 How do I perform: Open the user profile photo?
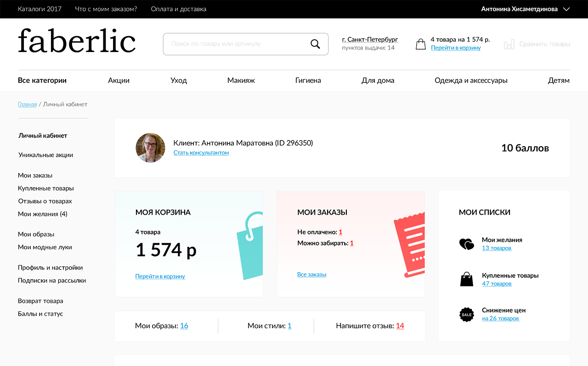tap(150, 148)
